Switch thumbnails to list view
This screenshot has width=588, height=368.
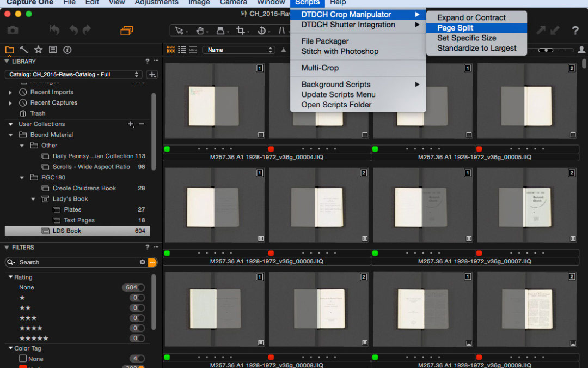pyautogui.click(x=182, y=50)
